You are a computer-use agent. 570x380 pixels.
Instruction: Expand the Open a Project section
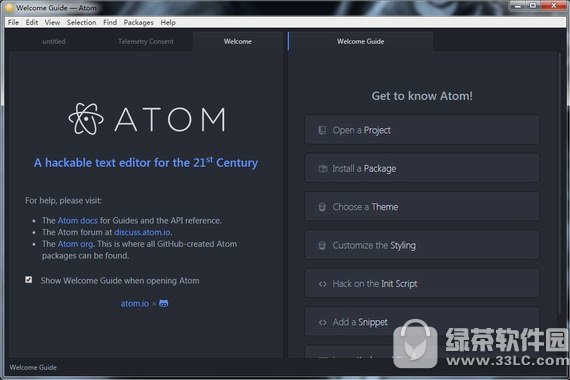(422, 130)
